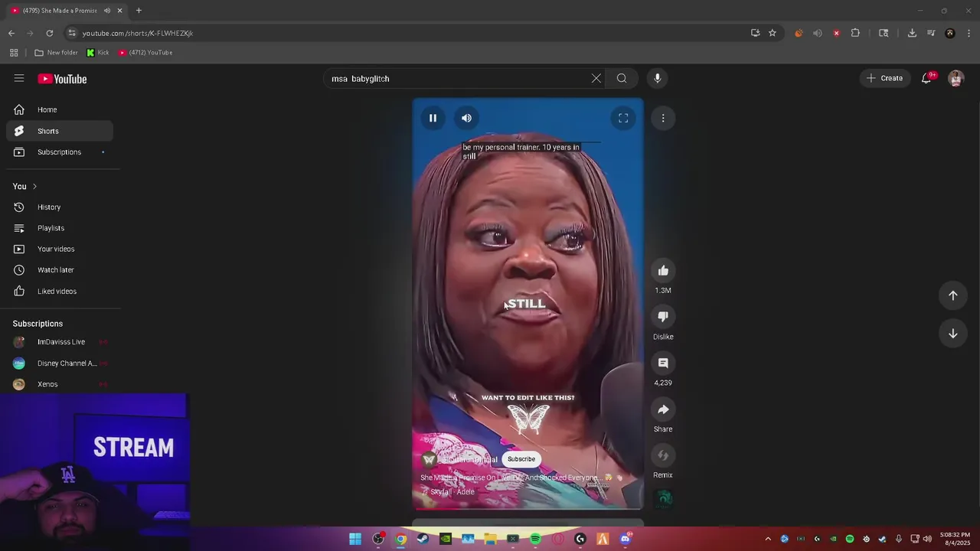Go back in browser

point(11,33)
